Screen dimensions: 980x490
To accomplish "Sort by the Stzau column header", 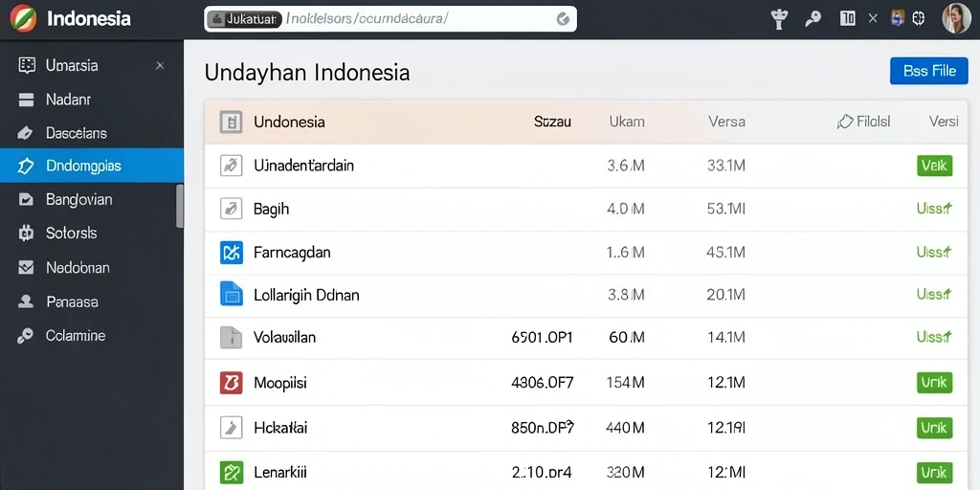I will coord(552,122).
